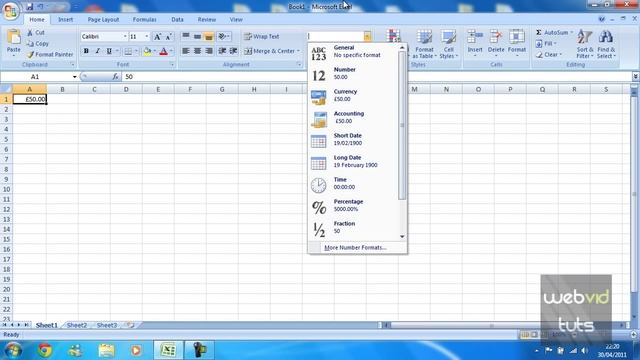Click Merge & Center
This screenshot has width=640, height=360.
(x=269, y=51)
